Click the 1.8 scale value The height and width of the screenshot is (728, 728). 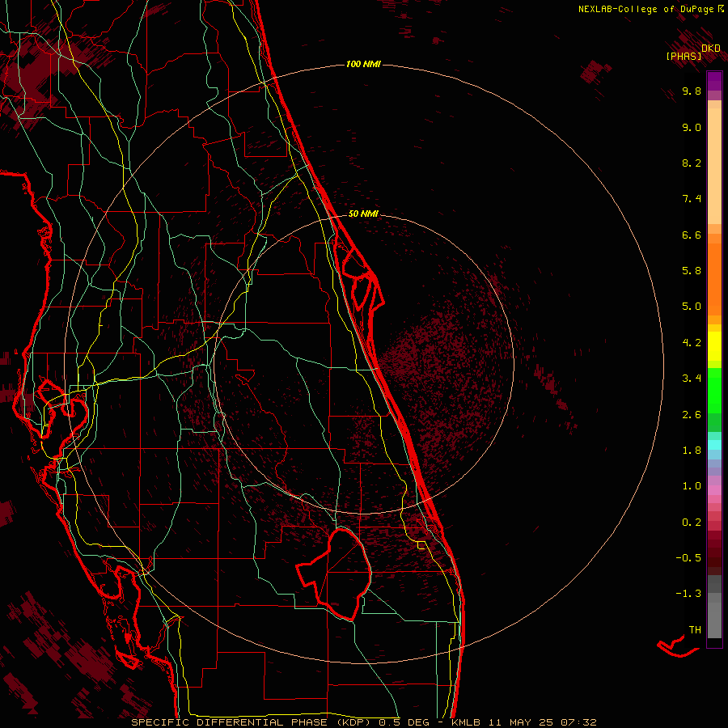692,451
